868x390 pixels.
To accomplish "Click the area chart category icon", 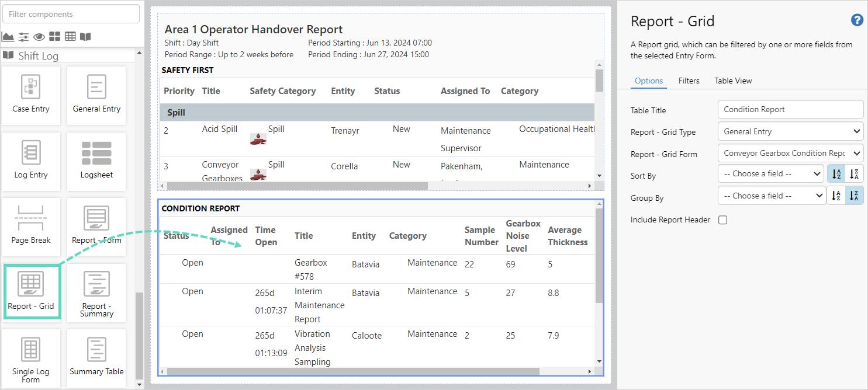I will point(8,37).
